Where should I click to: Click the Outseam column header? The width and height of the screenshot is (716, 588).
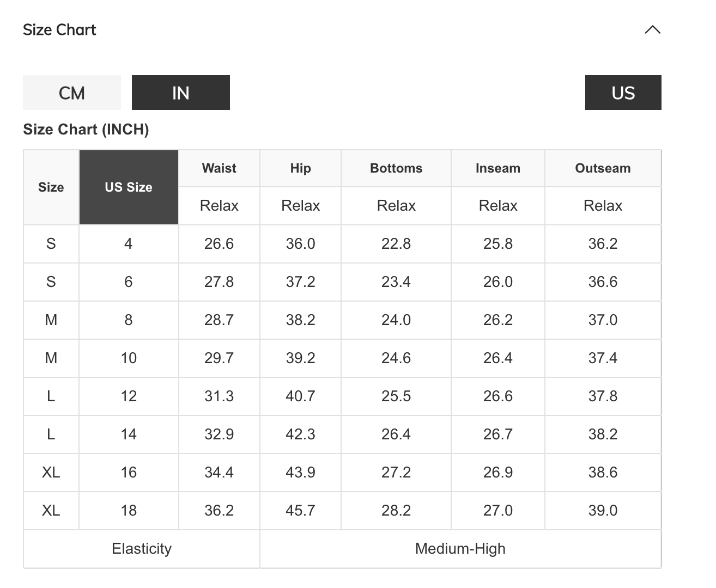603,168
